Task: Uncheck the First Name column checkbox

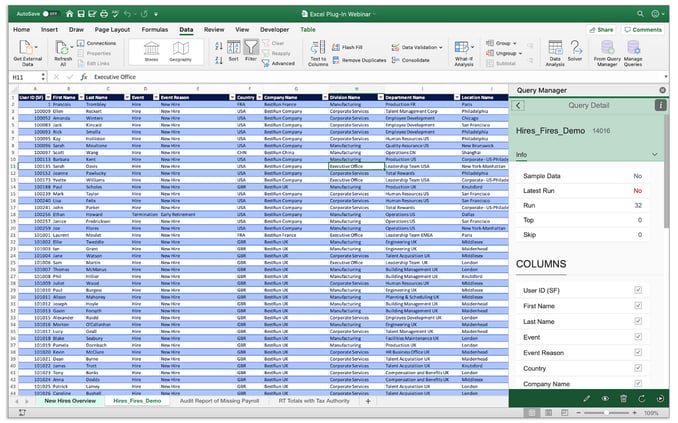Action: click(x=638, y=305)
